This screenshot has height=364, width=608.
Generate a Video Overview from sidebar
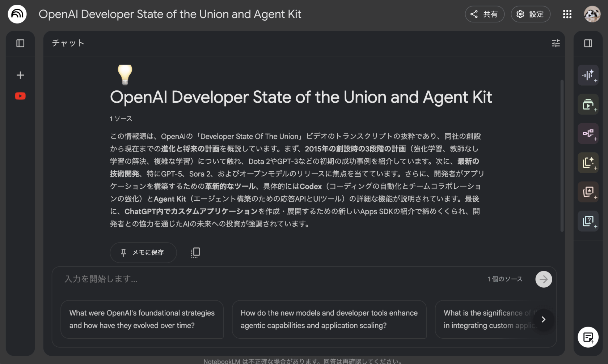click(x=588, y=104)
